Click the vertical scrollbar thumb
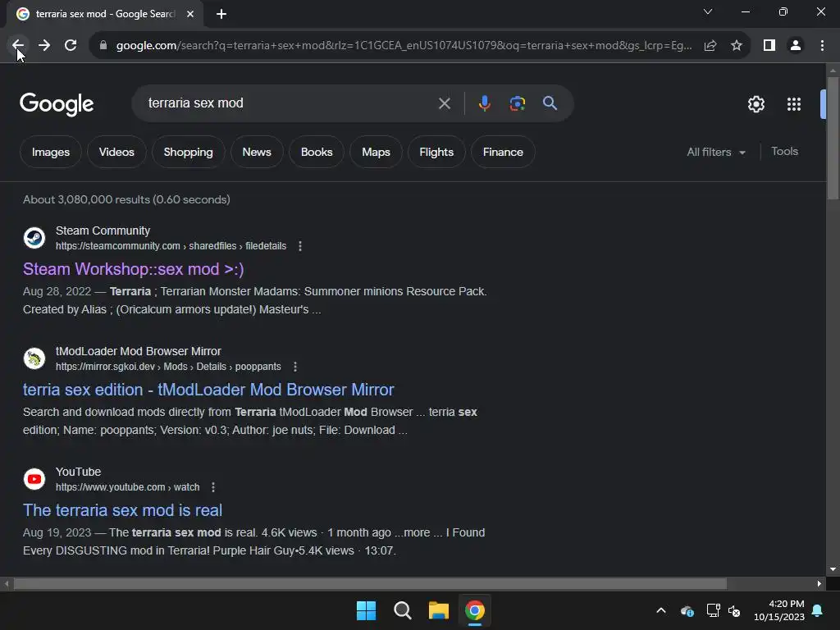The width and height of the screenshot is (840, 630). [x=833, y=138]
